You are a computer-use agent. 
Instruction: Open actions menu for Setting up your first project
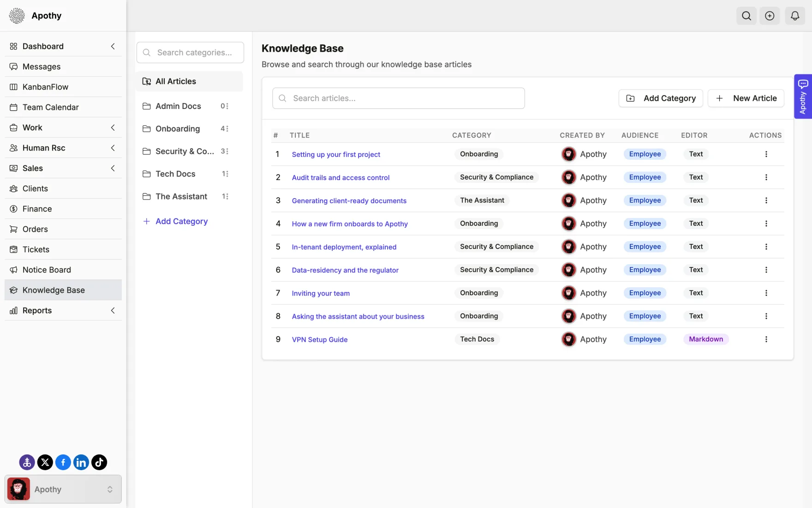click(766, 154)
